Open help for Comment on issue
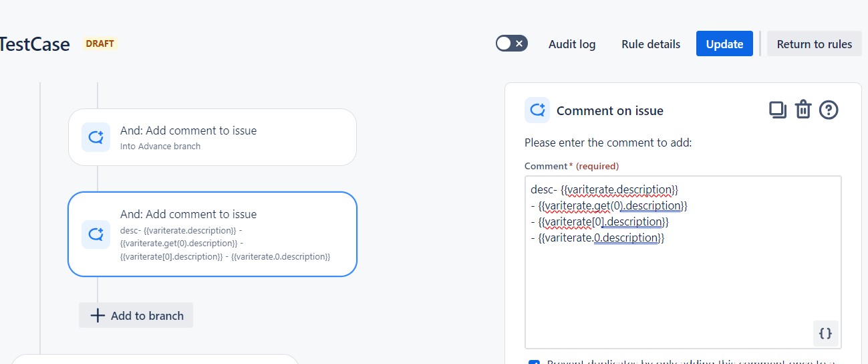The width and height of the screenshot is (868, 364). [x=829, y=110]
